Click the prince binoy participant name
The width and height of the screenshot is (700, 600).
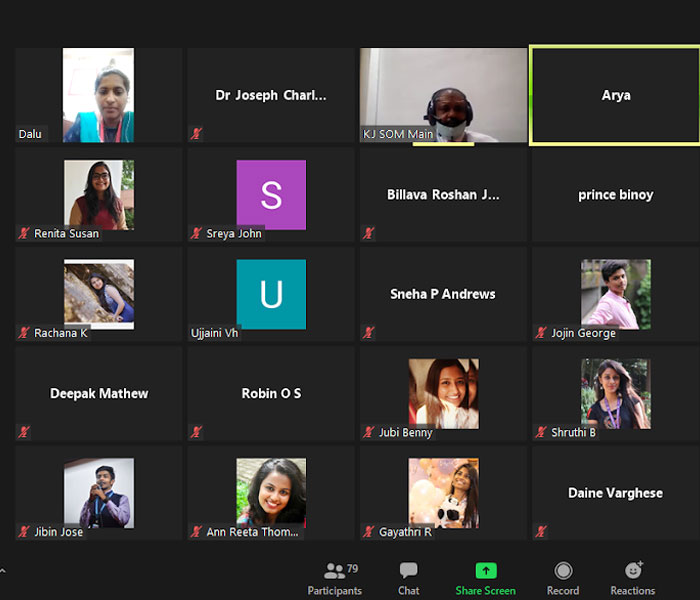point(616,195)
